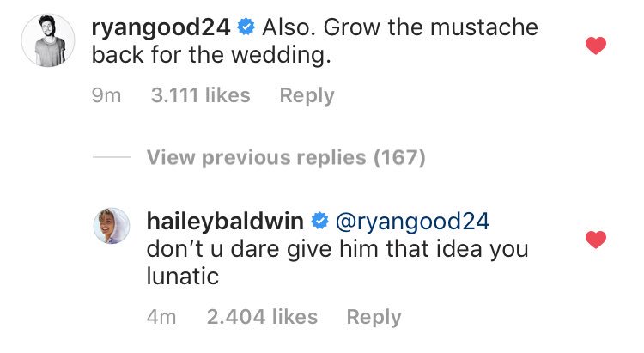Click the verified badge beside haileybaldwin
Screen dimensions: 644x353
317,222
